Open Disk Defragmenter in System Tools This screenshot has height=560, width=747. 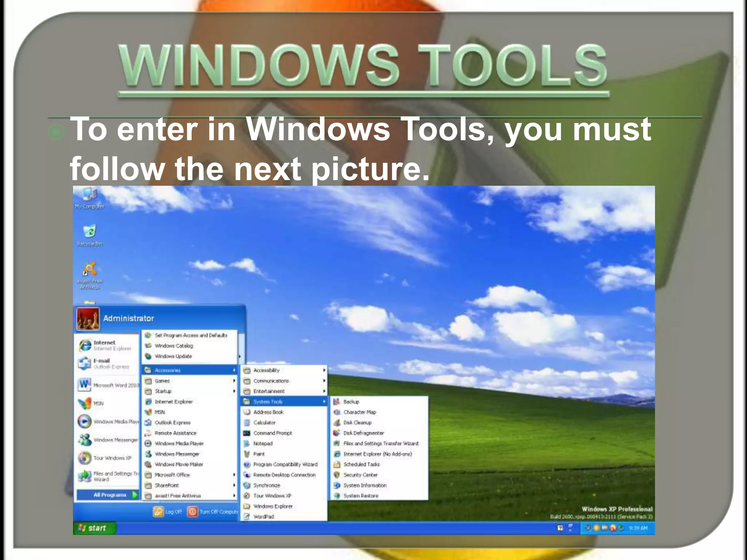[x=363, y=433]
